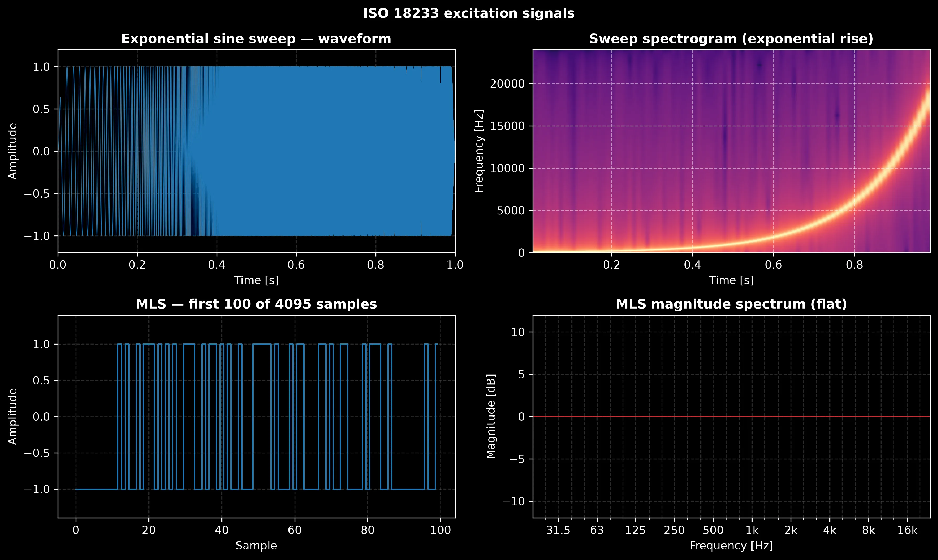
Task: Click the '0.6' time tick under the sweep waveform
Action: [x=296, y=265]
